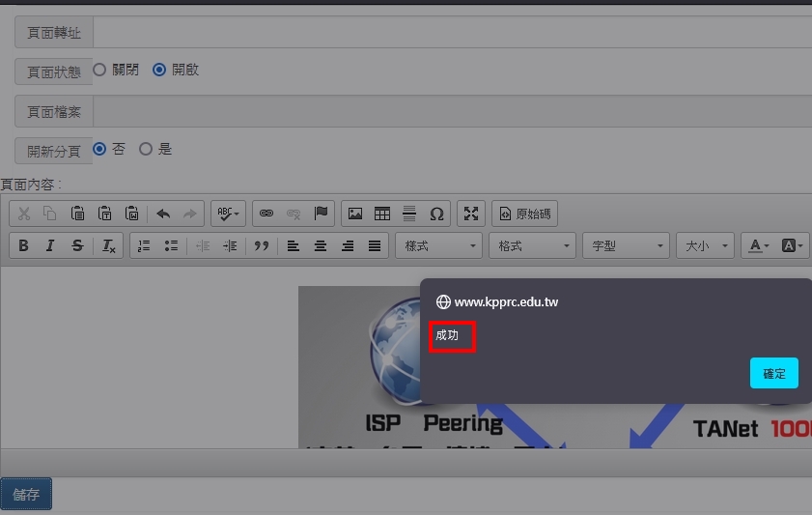
Task: Select 是 radio for new tab
Action: tap(146, 149)
